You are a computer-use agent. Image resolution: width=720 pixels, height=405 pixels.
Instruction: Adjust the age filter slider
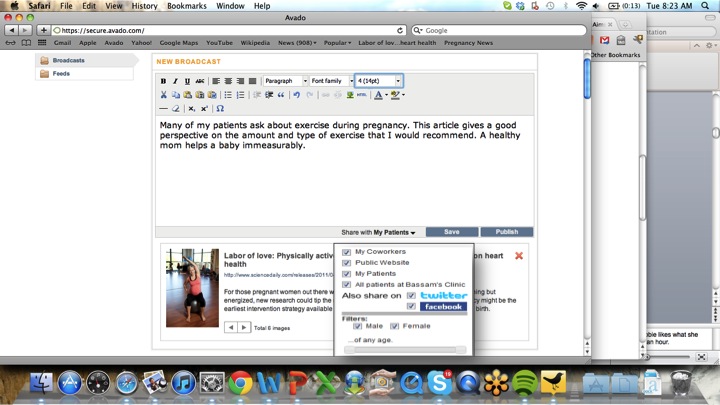tap(405, 350)
